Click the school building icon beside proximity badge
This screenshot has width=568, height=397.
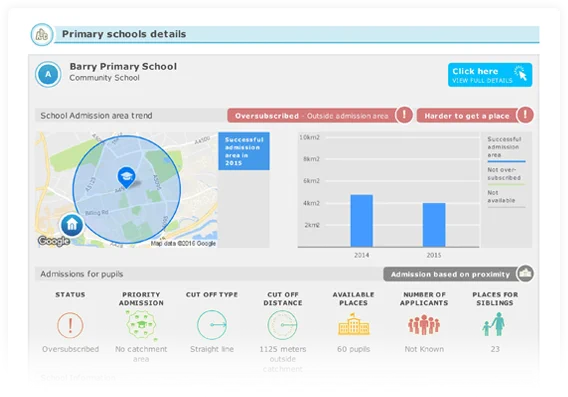coord(525,273)
